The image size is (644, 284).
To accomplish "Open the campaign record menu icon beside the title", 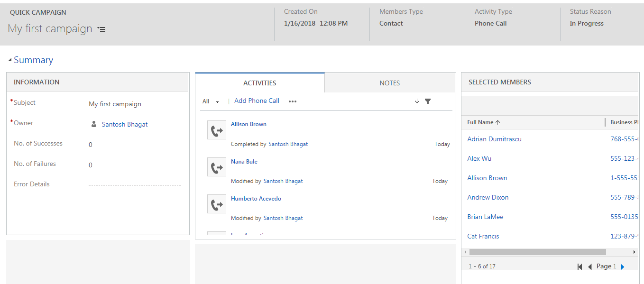I will coord(101,29).
